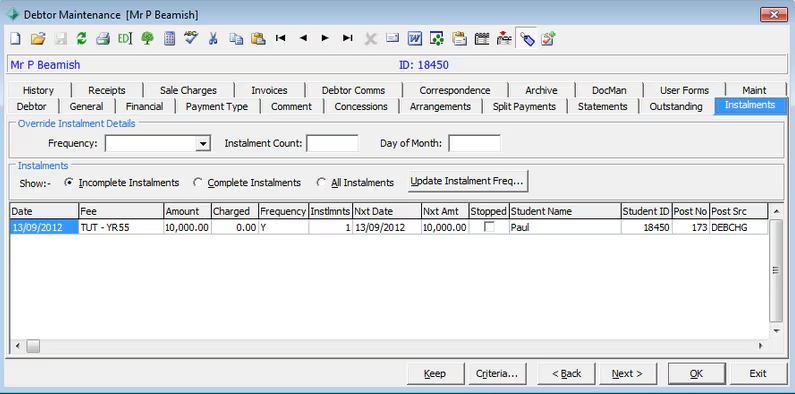Image resolution: width=795 pixels, height=394 pixels.
Task: Switch to the General tab
Action: (x=86, y=106)
